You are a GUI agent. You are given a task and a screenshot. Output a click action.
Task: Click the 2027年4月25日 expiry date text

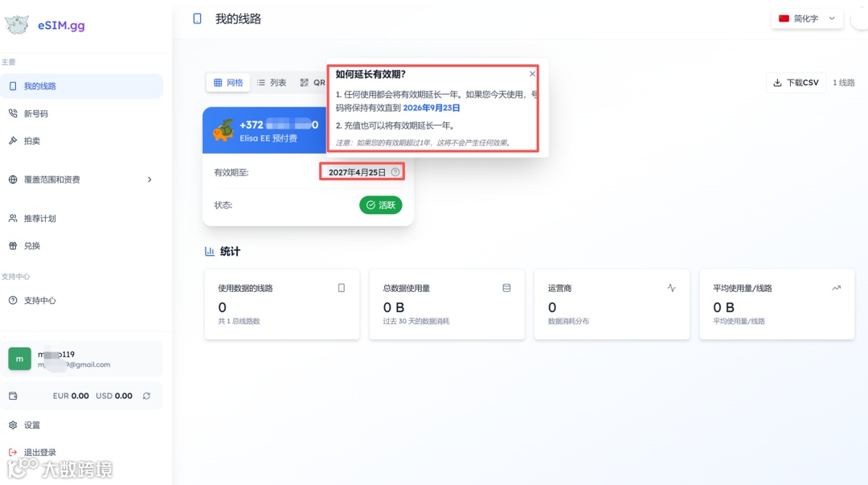pos(357,172)
